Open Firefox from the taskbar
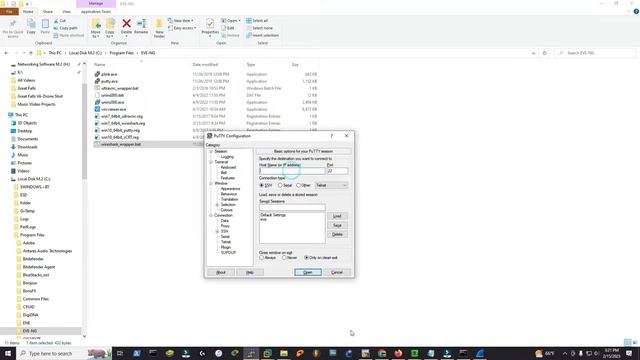Image resolution: width=640 pixels, height=360 pixels. (398, 353)
